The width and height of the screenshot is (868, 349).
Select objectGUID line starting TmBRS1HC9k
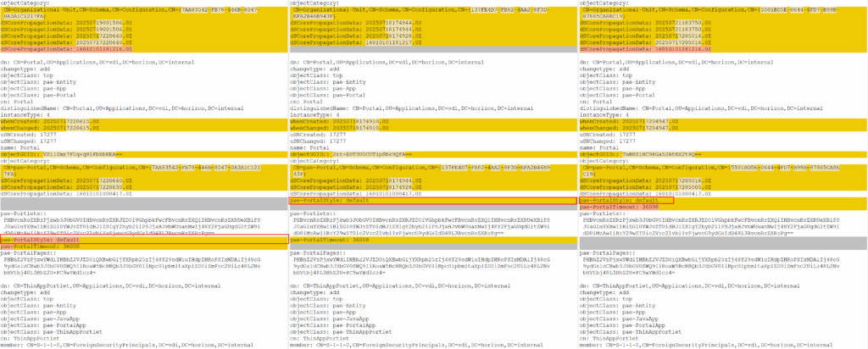click(724, 153)
